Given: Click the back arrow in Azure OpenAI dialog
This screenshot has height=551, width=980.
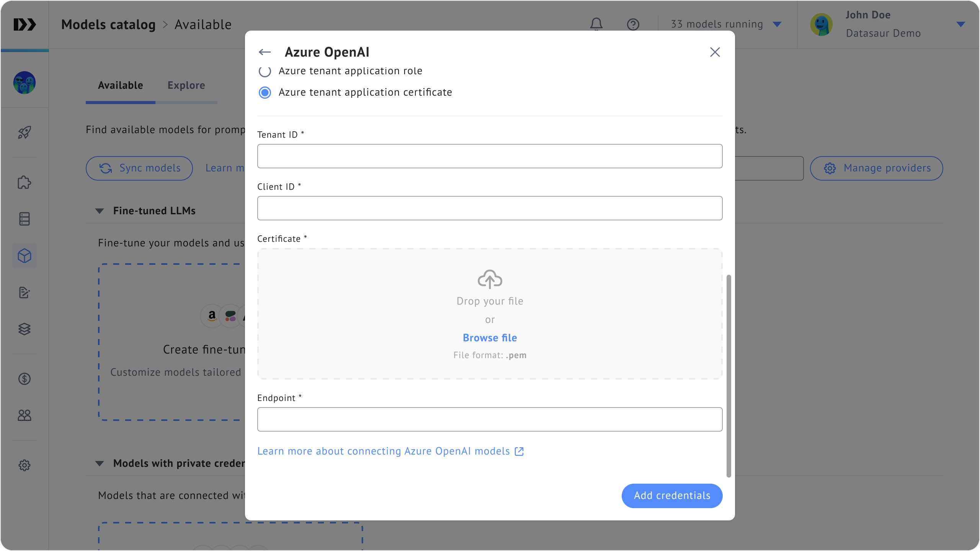Looking at the screenshot, I should click(x=265, y=52).
